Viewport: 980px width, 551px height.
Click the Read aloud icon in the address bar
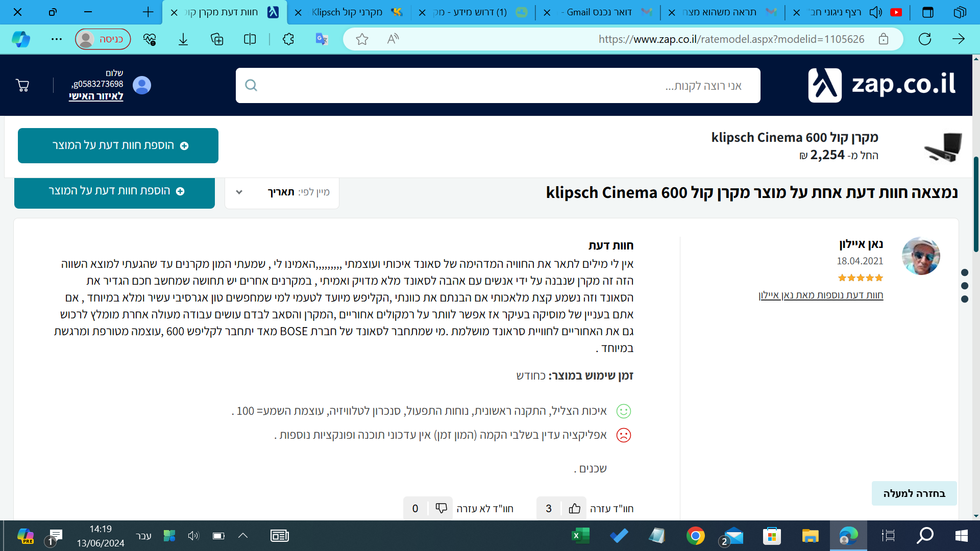393,39
